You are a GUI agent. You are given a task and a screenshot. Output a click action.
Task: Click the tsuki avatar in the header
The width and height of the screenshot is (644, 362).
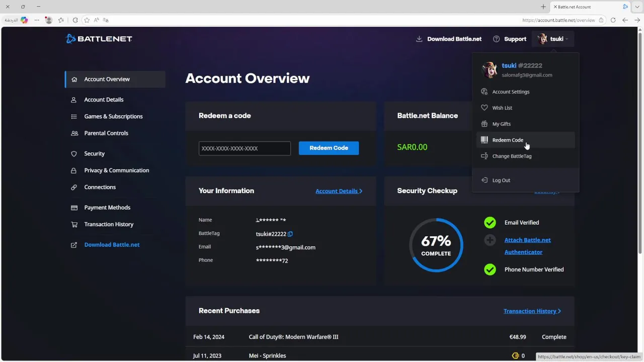[x=542, y=39]
